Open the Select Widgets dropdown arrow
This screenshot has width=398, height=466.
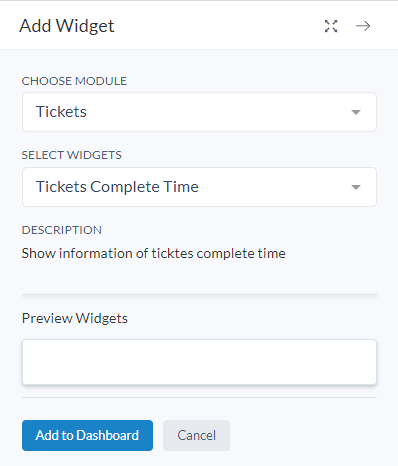pos(356,187)
